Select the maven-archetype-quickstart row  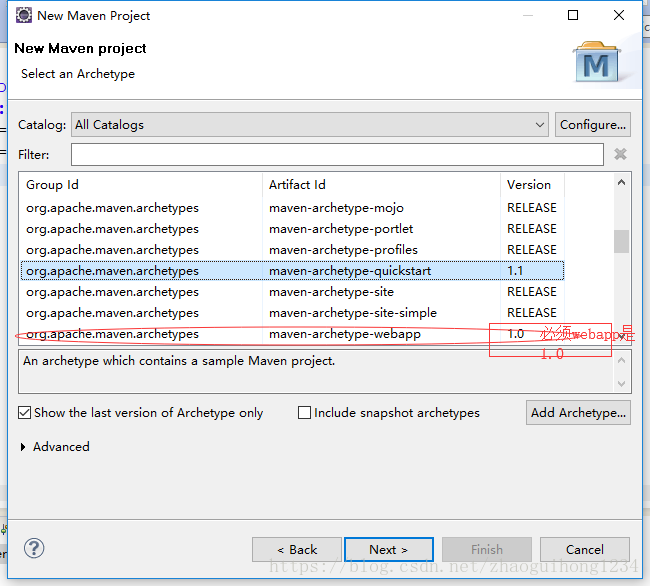(292, 271)
